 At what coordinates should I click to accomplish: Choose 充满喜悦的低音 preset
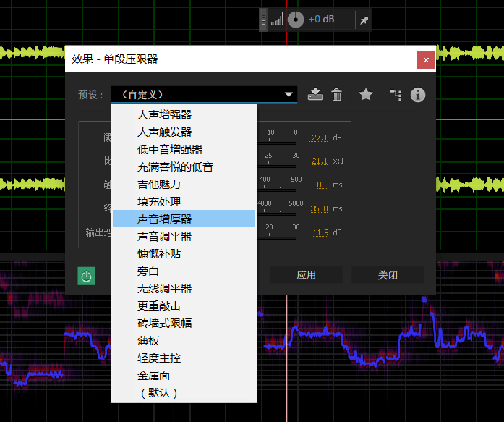[x=184, y=167]
